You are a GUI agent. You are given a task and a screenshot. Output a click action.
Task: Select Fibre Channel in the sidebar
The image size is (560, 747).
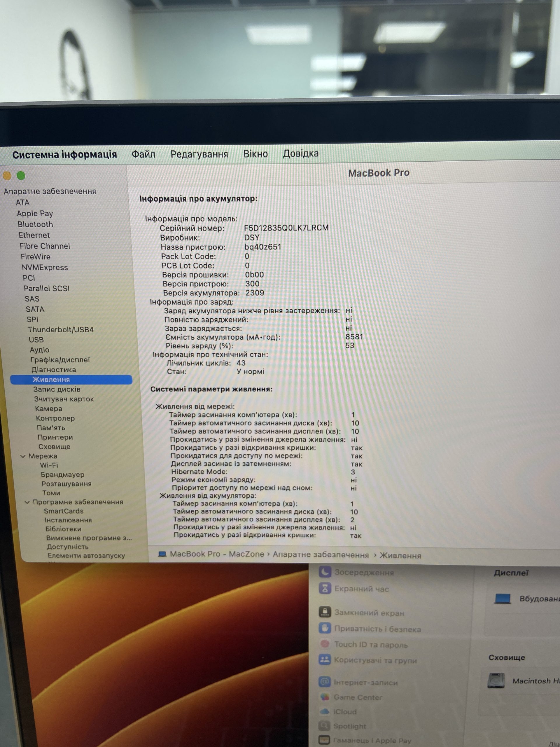45,246
